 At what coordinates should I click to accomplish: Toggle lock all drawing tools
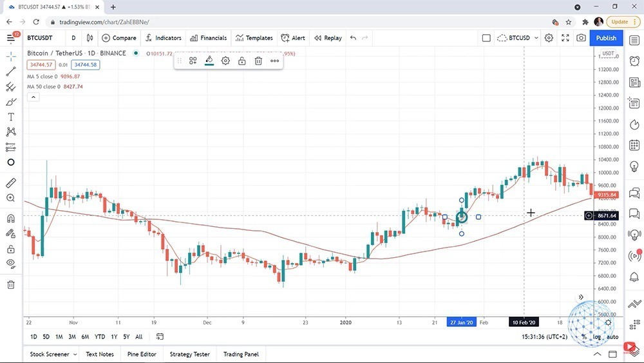pos(11,248)
